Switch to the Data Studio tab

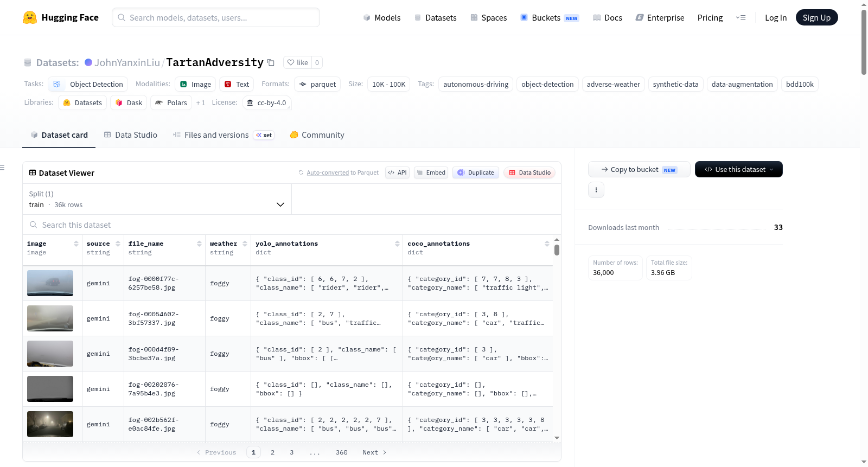point(131,135)
